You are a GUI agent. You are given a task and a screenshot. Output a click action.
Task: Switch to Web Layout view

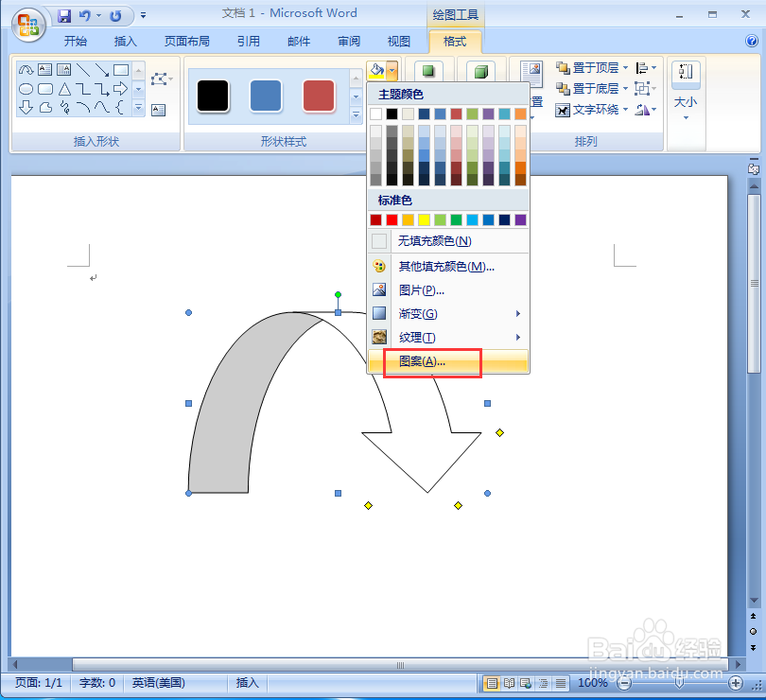click(526, 683)
